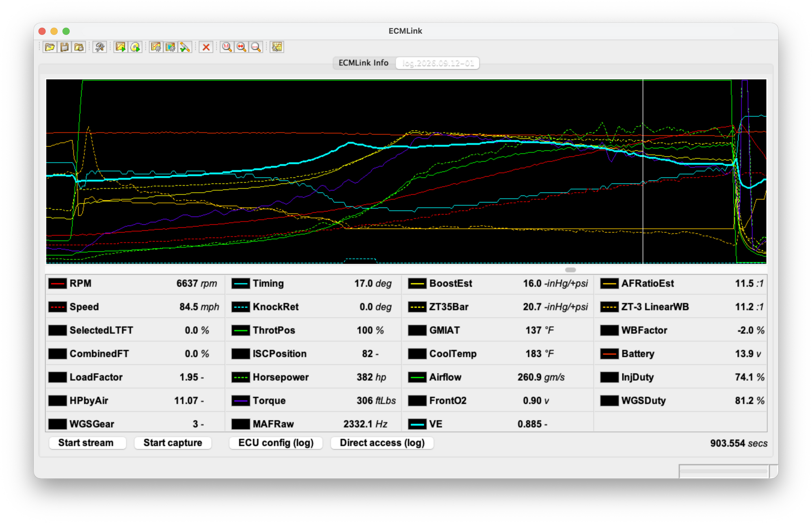Select the Speed legend entry

click(x=135, y=307)
